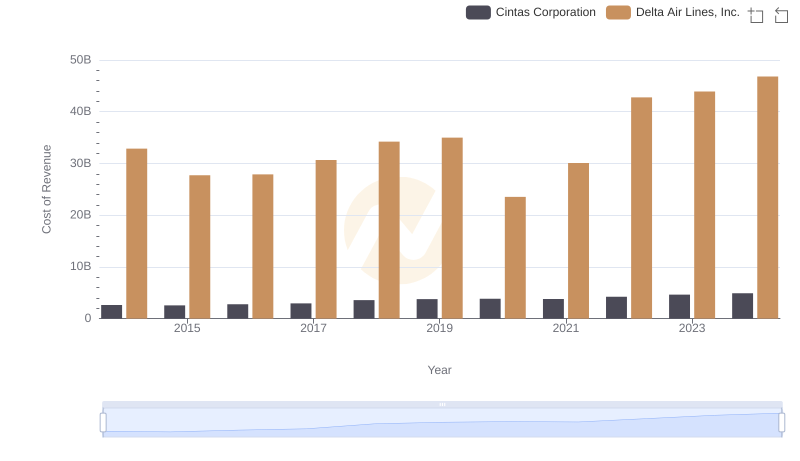The image size is (800, 461).
Task: Toggle Cintas Corporation legend series
Action: coord(531,12)
